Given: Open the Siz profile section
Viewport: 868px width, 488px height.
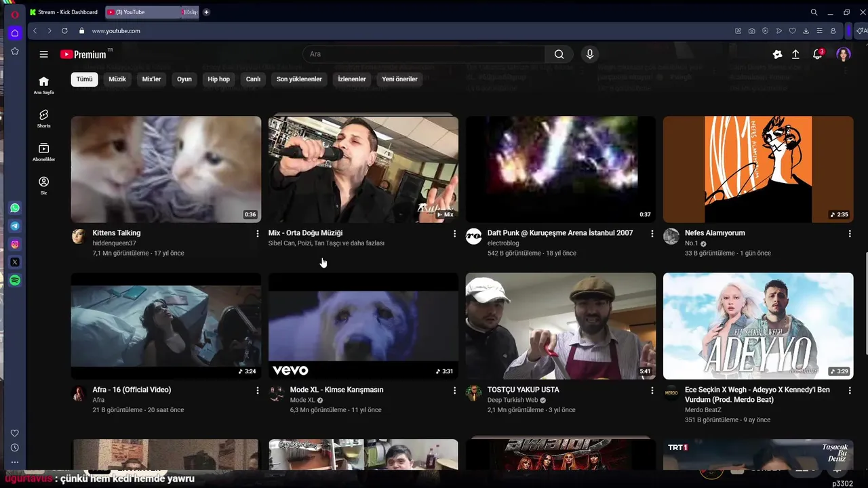Looking at the screenshot, I should click(44, 185).
